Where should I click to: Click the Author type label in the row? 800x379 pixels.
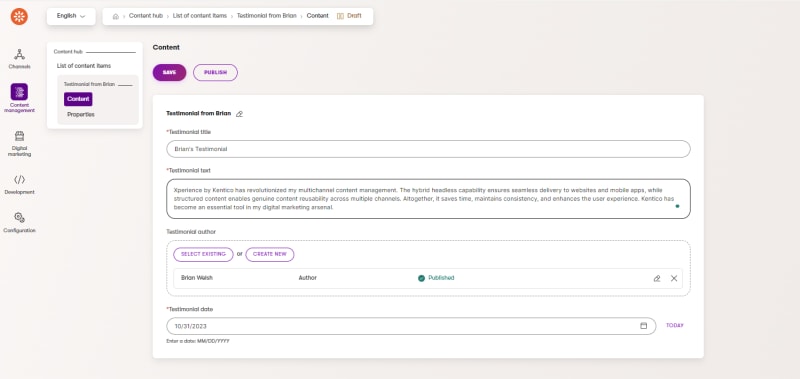click(308, 278)
